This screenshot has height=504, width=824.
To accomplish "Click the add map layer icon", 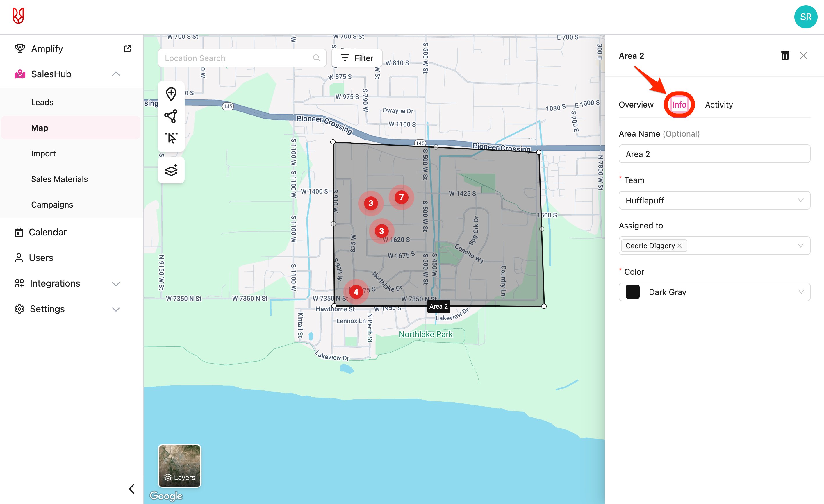I will (x=171, y=170).
